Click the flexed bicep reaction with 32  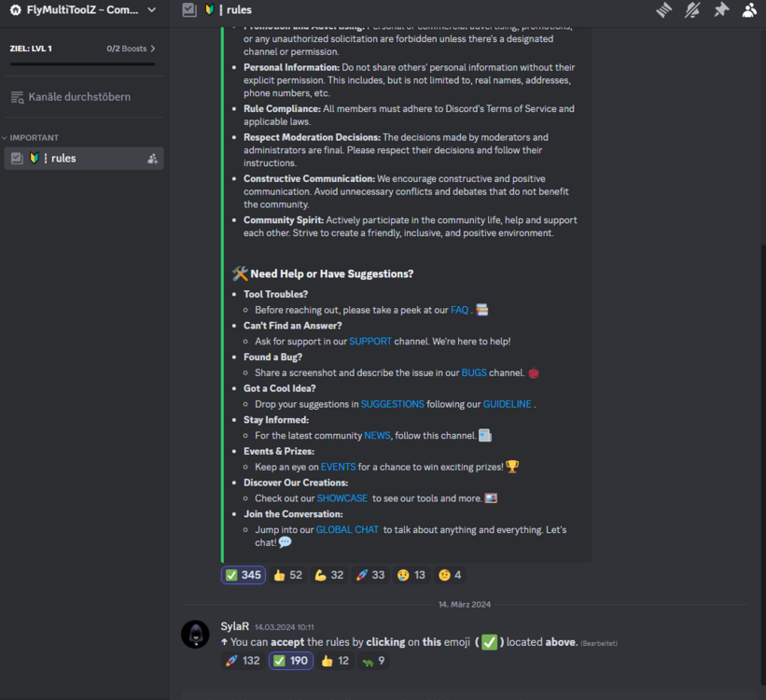pos(330,575)
